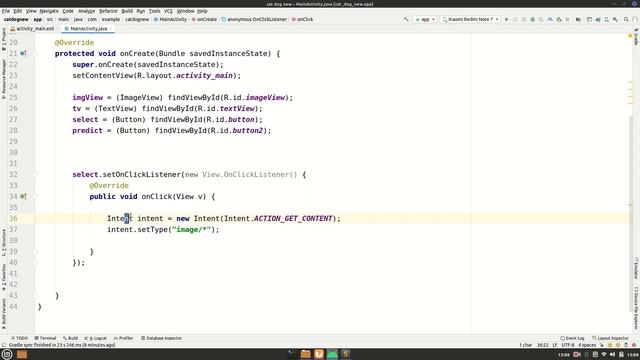Click the onCreate breadcrumb in navigation bar
This screenshot has height=360, width=640.
pyautogui.click(x=204, y=19)
